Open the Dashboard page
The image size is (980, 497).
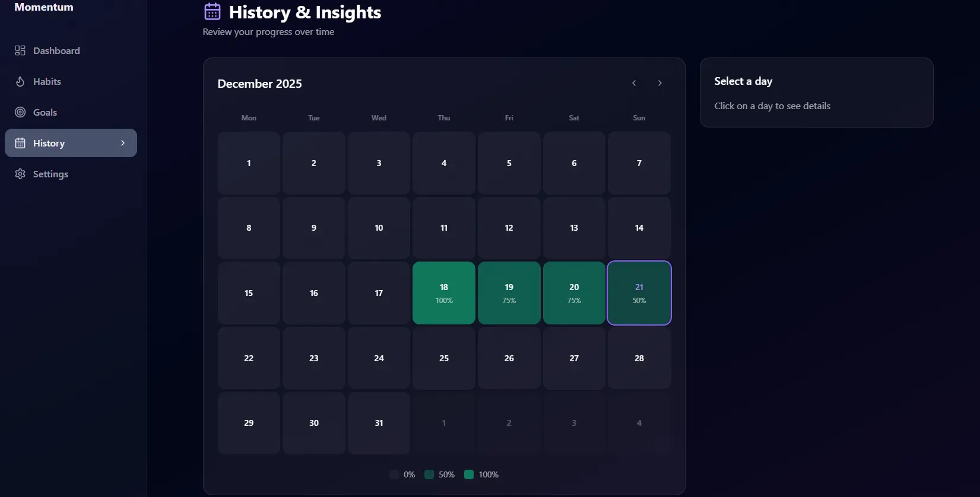pos(71,50)
